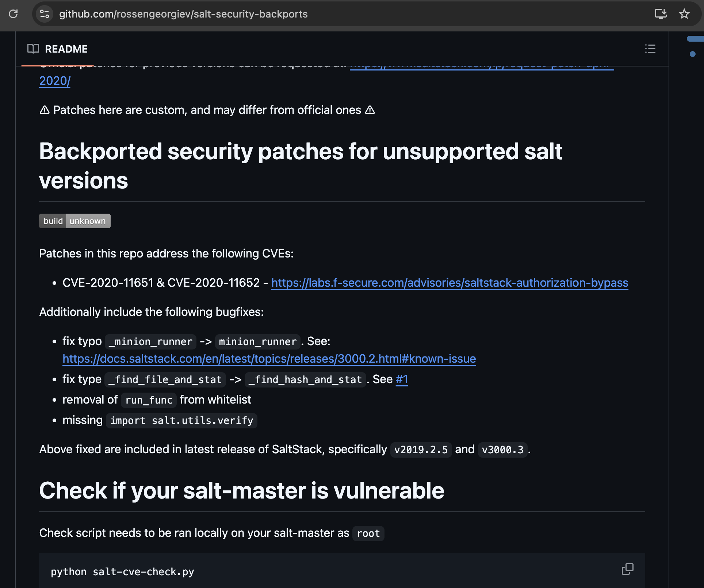Open the README outline list icon
Screen dimensions: 704x588
click(x=650, y=49)
